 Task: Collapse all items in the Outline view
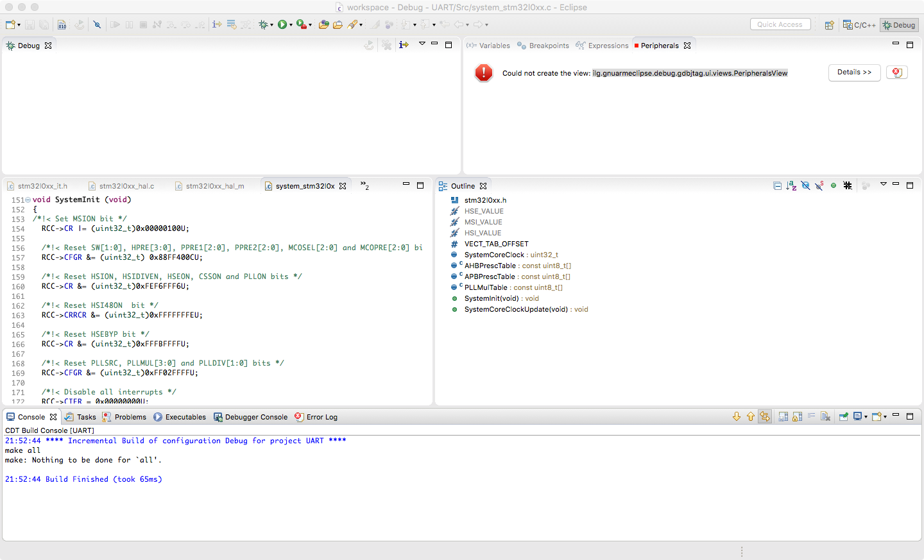[777, 186]
